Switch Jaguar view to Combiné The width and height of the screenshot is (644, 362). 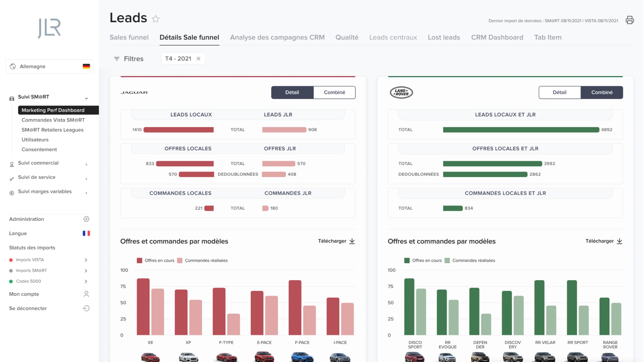(335, 93)
